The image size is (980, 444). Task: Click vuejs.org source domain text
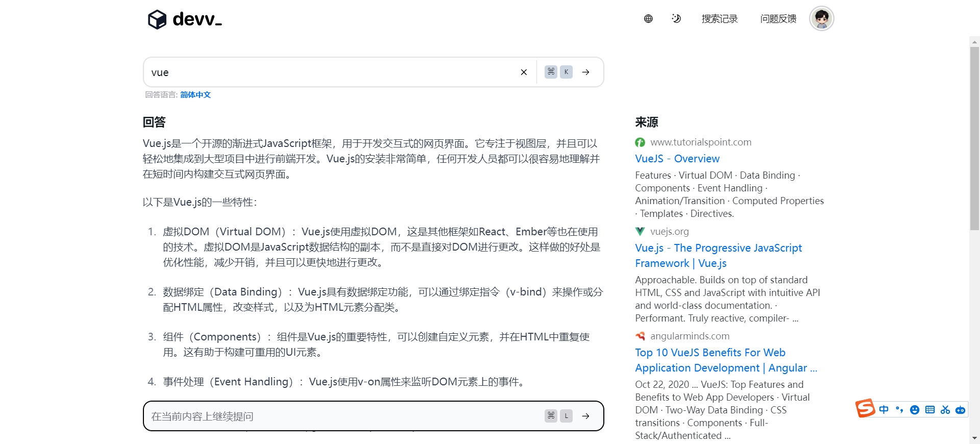click(x=670, y=232)
